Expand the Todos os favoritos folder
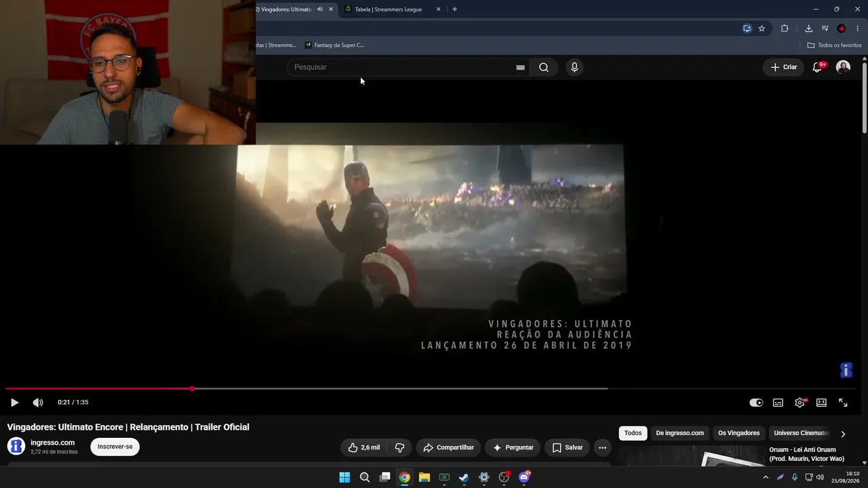 (x=834, y=45)
